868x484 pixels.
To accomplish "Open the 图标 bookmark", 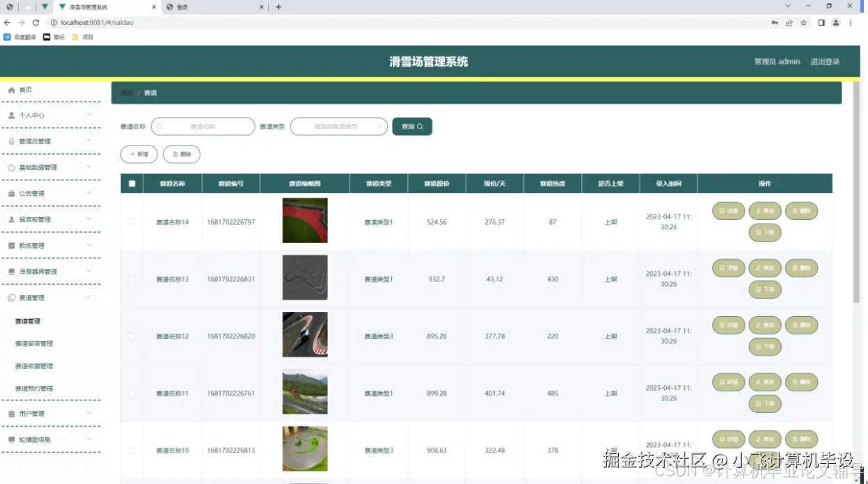I will coord(54,37).
